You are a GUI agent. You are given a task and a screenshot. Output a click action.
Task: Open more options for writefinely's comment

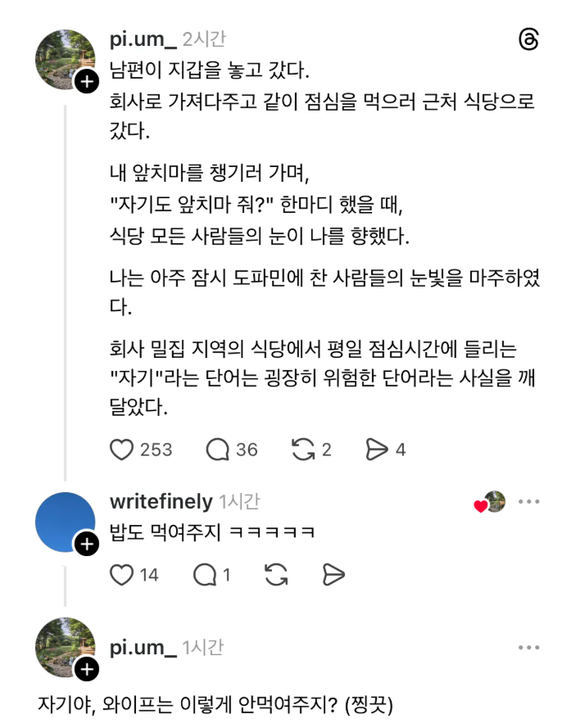528,502
